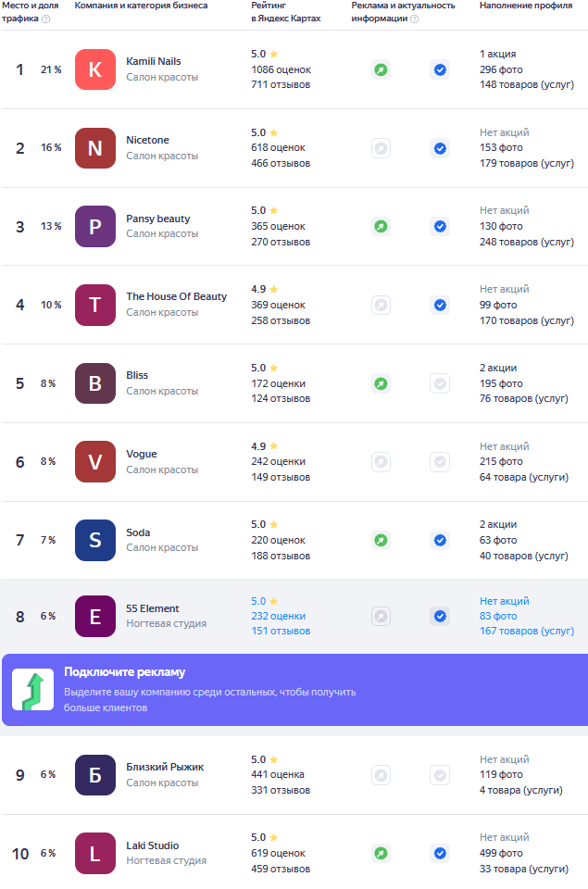
Task: Click 55 Element 151 отзывов link
Action: [x=281, y=632]
